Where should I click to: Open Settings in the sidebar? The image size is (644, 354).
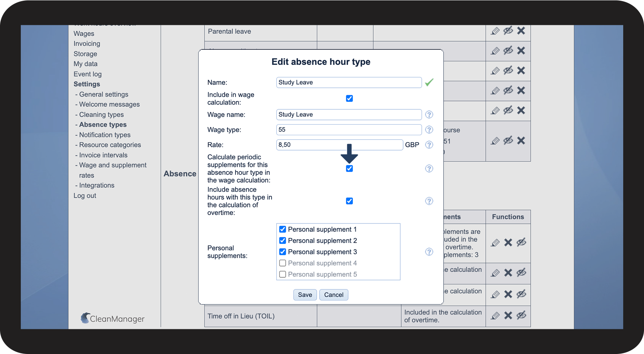[87, 84]
